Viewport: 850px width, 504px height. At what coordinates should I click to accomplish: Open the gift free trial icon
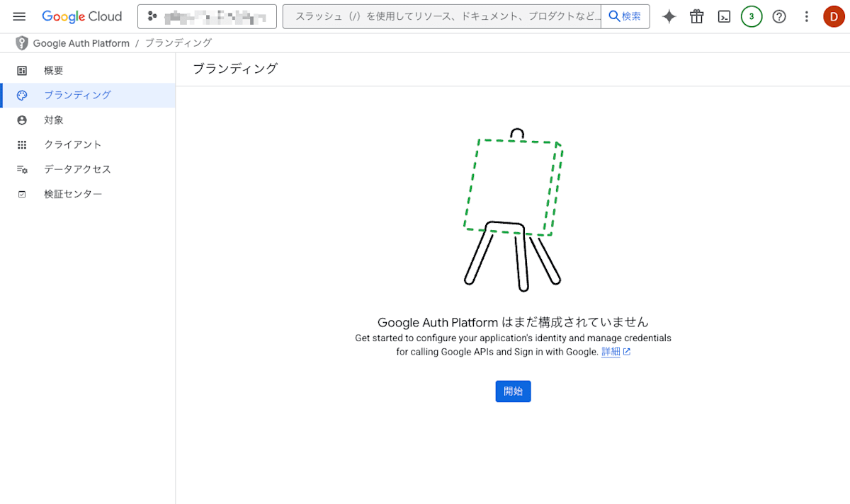pyautogui.click(x=697, y=16)
